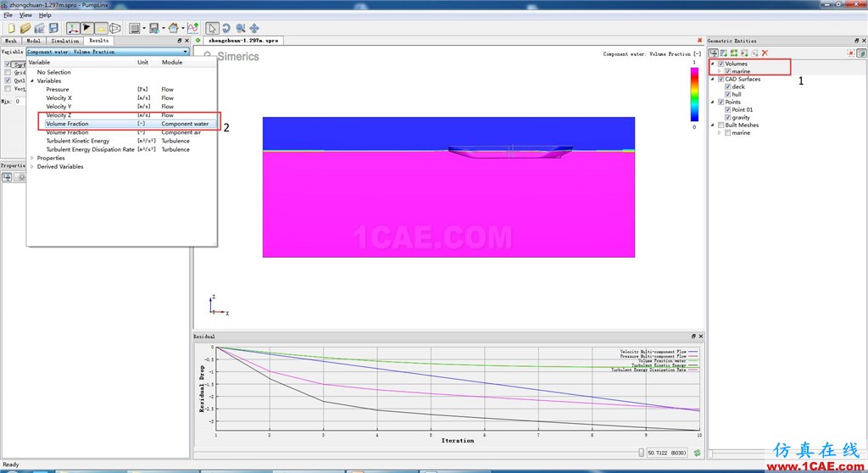Screen dimensions: 868x473
Task: Select the zoom magnifier tool
Action: tap(240, 28)
